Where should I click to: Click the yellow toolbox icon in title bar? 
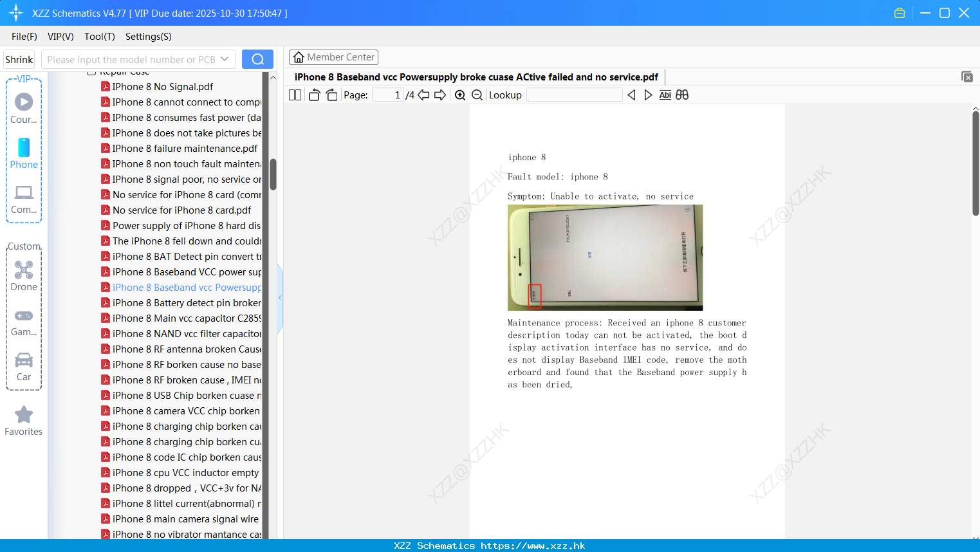pos(900,13)
